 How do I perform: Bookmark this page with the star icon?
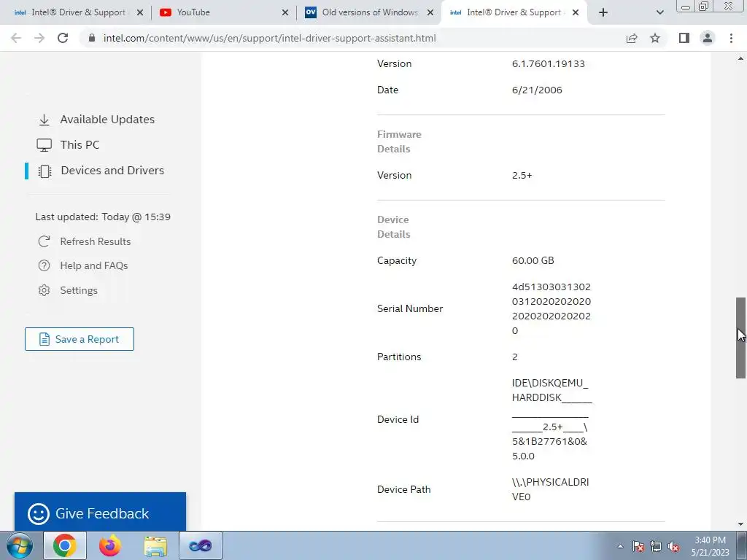(655, 38)
